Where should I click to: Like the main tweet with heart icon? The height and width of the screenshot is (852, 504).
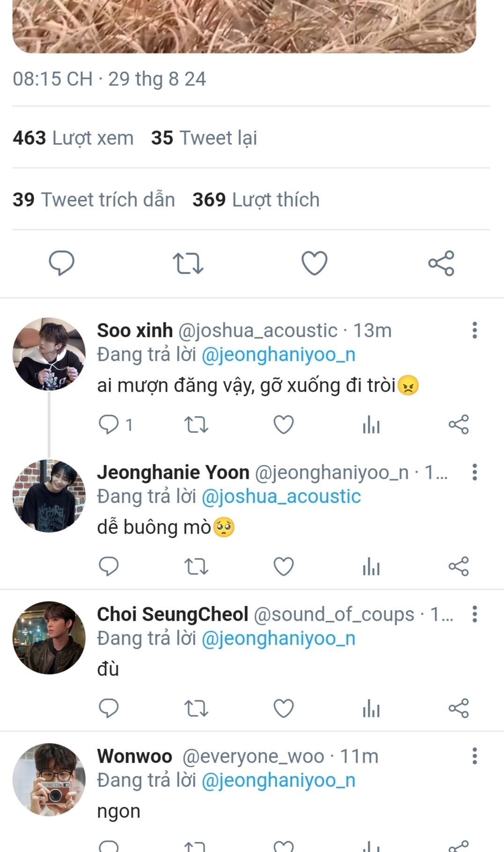click(314, 263)
